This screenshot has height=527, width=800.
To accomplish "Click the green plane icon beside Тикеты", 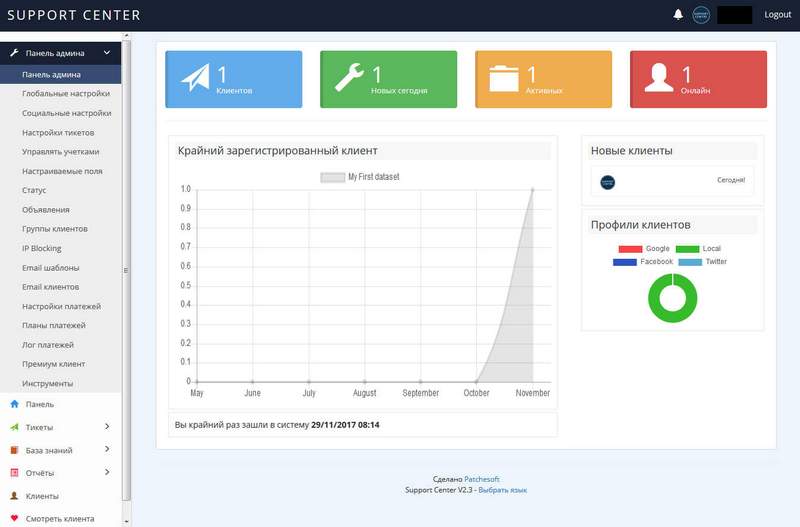I will [x=14, y=427].
